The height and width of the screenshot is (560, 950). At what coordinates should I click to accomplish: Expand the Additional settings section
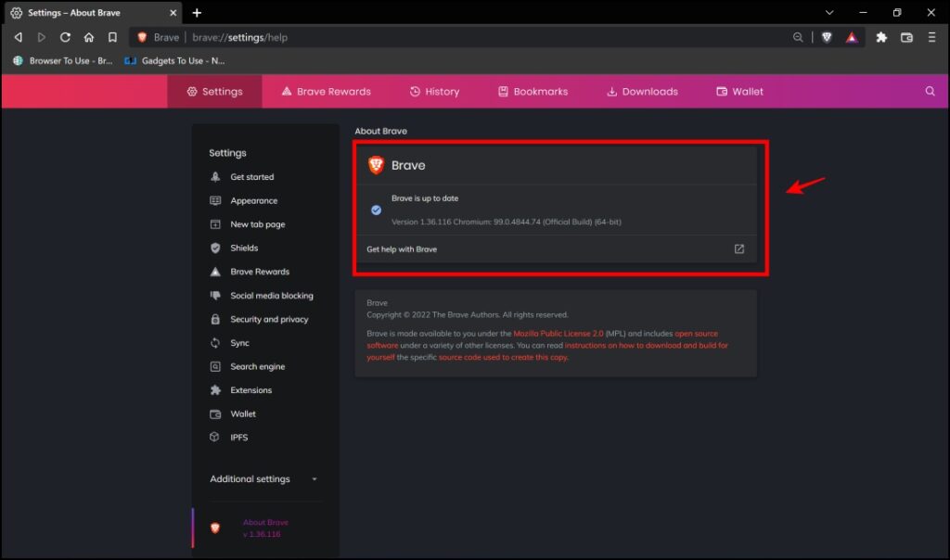[263, 479]
